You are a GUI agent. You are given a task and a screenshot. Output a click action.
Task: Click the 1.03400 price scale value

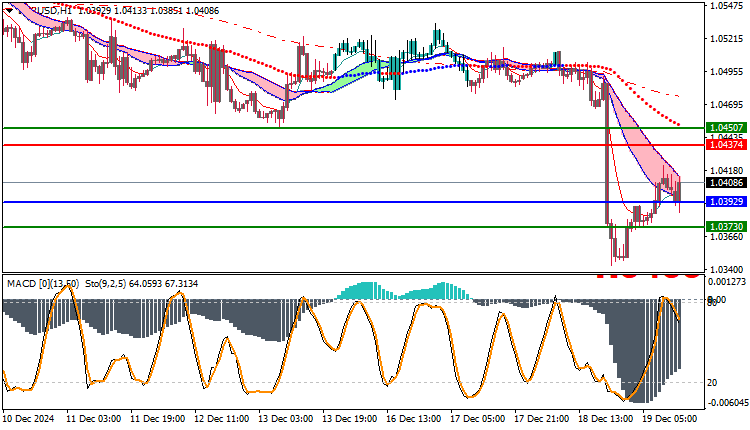click(x=727, y=269)
